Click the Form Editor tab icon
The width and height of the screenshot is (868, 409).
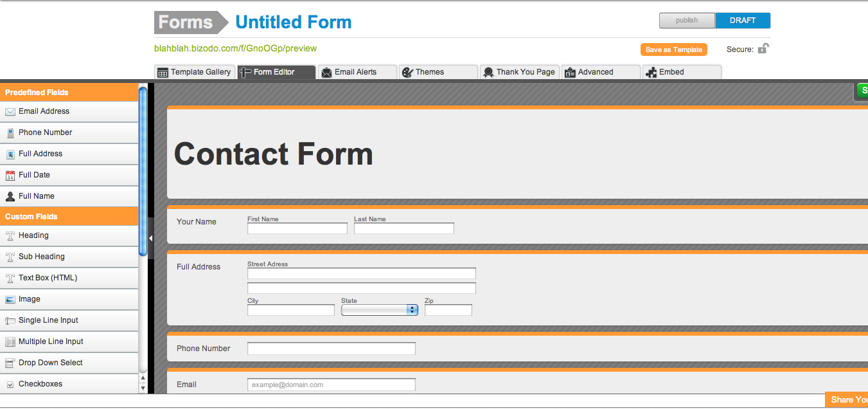(x=245, y=73)
